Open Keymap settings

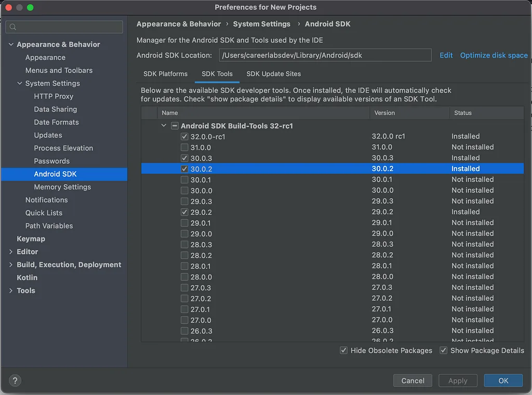tap(31, 239)
